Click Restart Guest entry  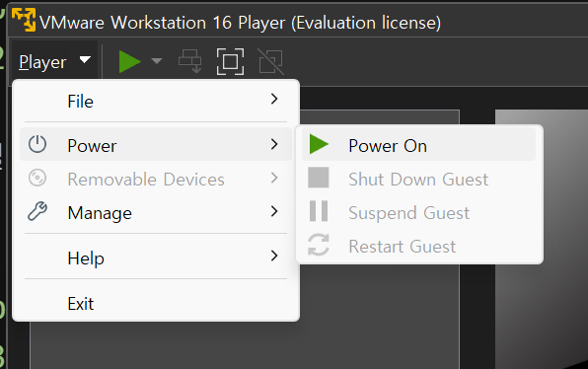point(419,246)
